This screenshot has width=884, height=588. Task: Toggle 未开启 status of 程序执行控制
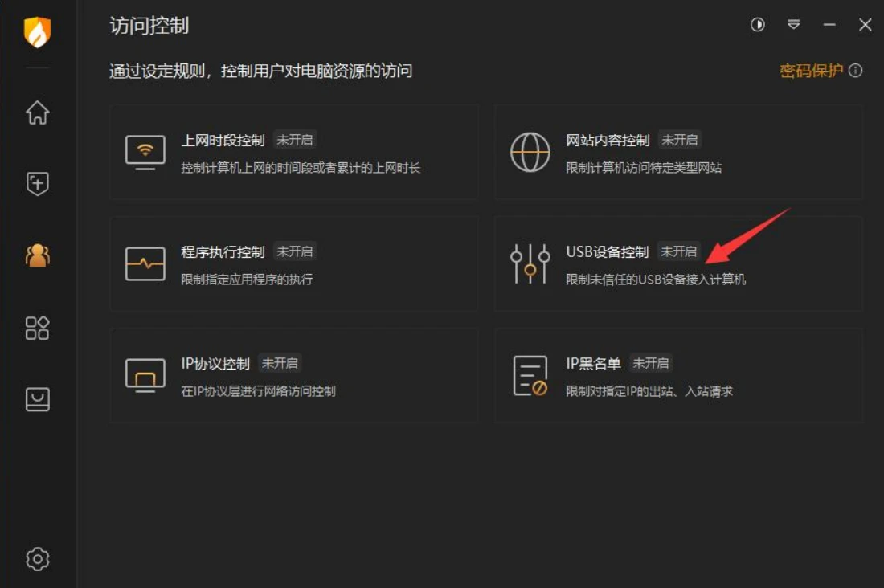pos(295,251)
